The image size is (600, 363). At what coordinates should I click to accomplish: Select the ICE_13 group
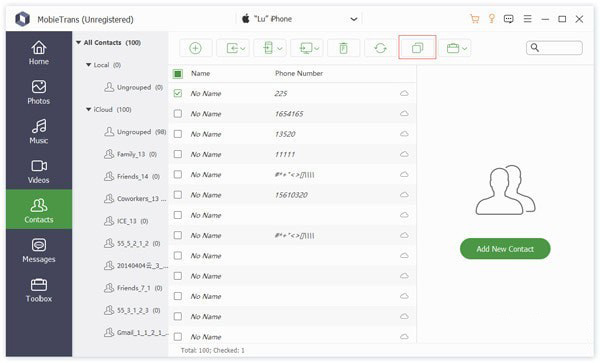[x=126, y=221]
